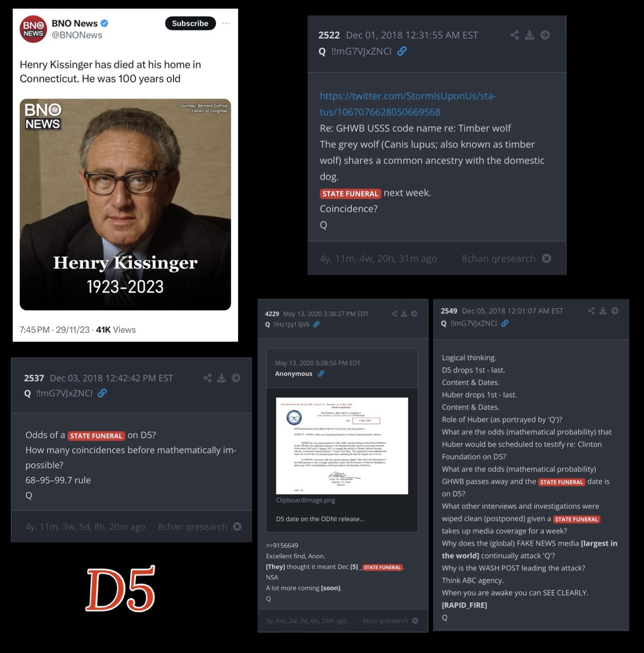The image size is (644, 653).
Task: Click the Subscribe button on BNO News
Action: 190,23
